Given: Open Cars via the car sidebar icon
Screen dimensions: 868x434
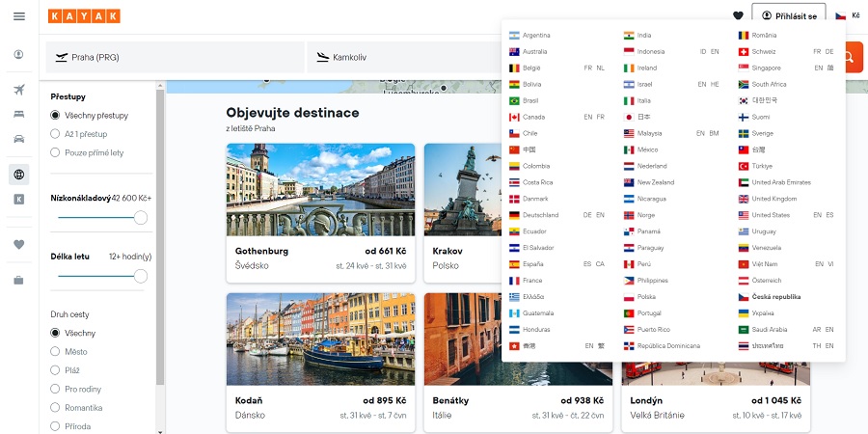Looking at the screenshot, I should pyautogui.click(x=19, y=138).
